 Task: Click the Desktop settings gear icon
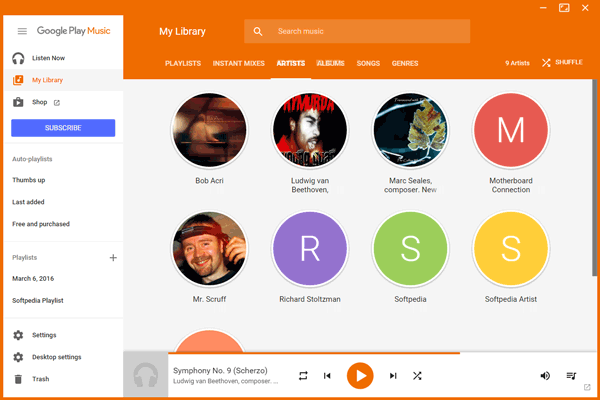click(x=18, y=357)
